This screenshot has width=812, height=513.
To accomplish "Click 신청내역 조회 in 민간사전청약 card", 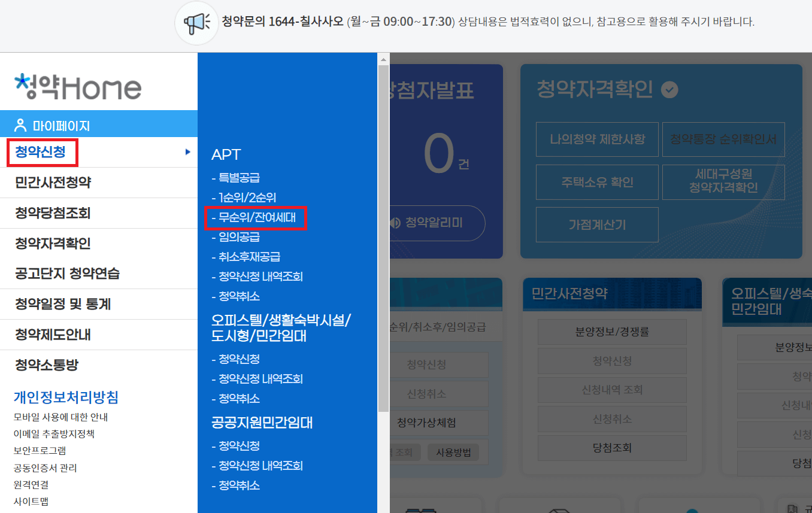I will click(x=612, y=390).
